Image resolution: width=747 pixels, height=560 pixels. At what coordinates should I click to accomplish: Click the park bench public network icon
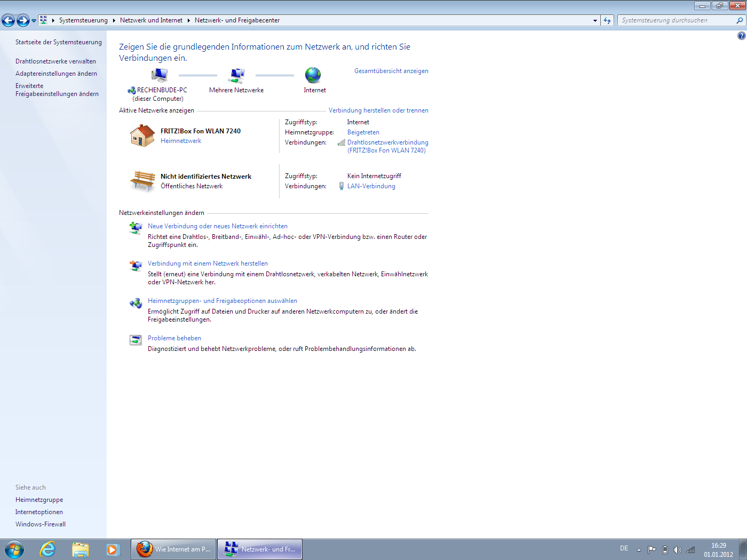coord(142,181)
